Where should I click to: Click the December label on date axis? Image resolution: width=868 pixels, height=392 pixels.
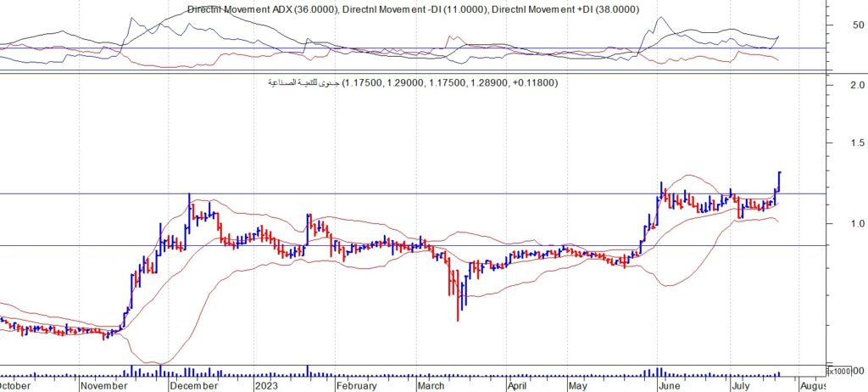coord(192,385)
